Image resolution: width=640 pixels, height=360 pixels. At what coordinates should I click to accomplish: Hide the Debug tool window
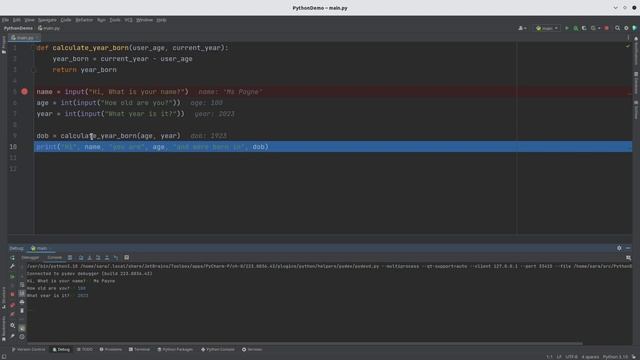pos(628,248)
